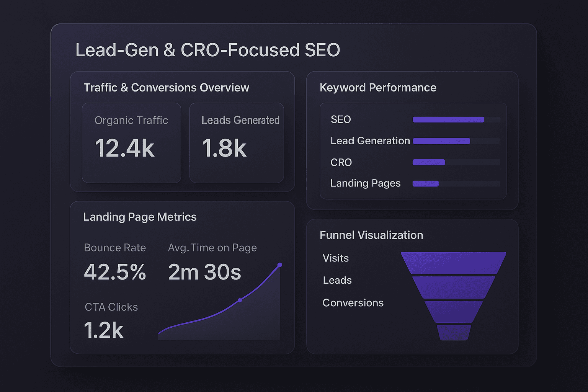
Task: Click the 42.5% bounce rate value
Action: [115, 272]
